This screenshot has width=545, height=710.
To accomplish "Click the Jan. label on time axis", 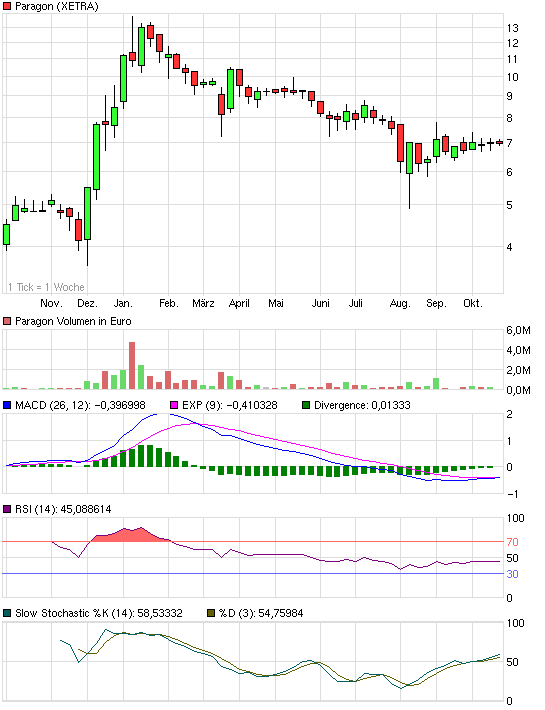I will (x=123, y=303).
